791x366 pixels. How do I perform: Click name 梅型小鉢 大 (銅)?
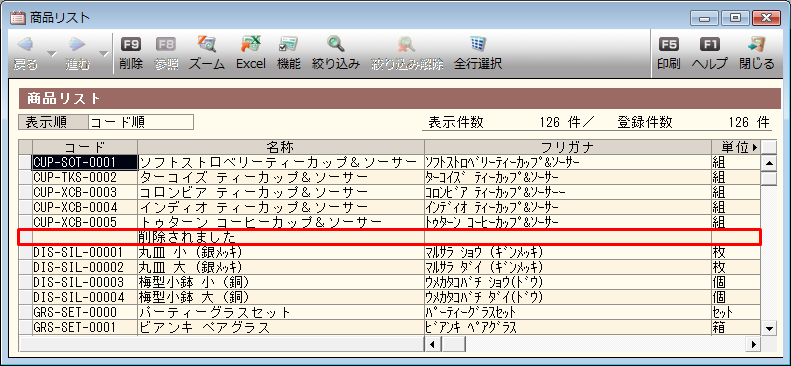194,297
